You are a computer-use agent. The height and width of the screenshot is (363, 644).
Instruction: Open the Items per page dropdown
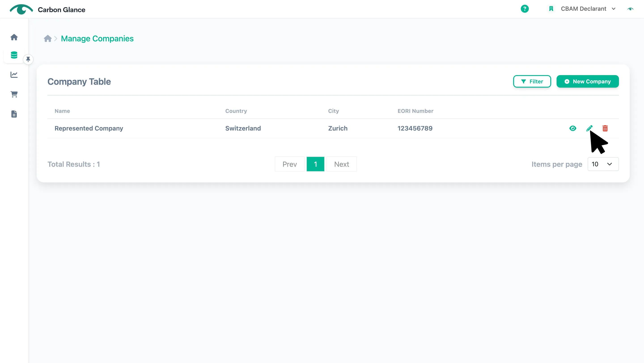(x=603, y=164)
